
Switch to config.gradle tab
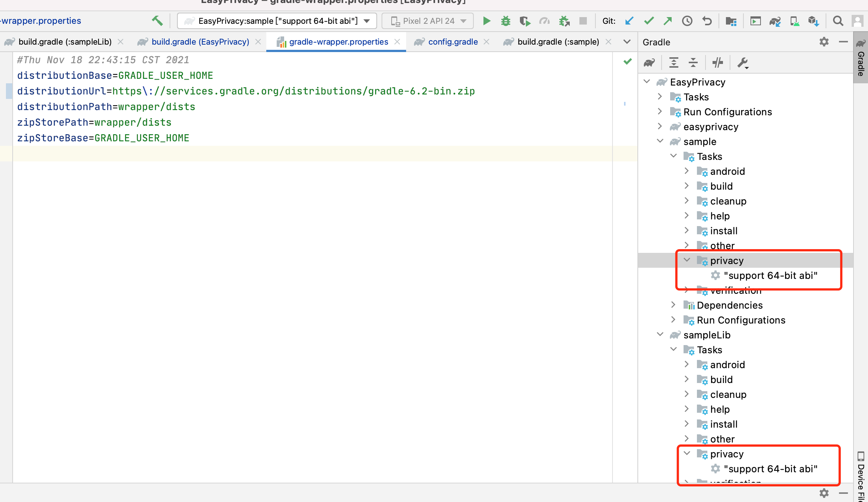tap(453, 42)
